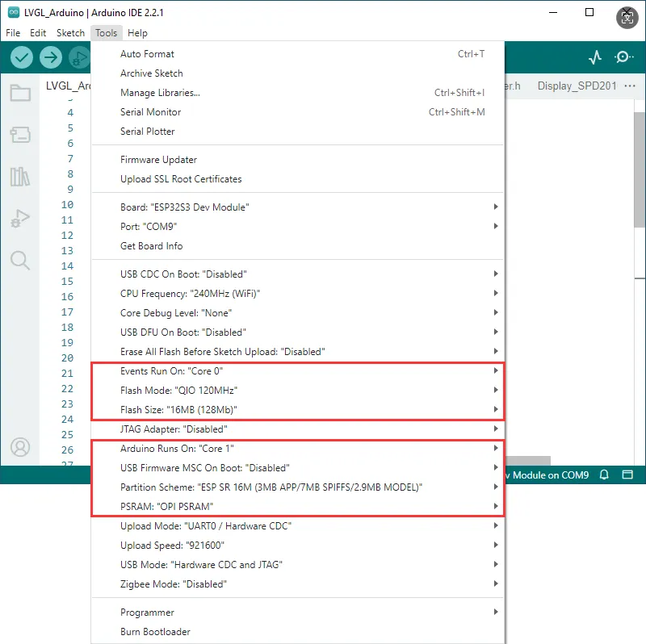Open Serial Plotter waveform icon in toolbar
646x644 pixels.
tap(595, 57)
